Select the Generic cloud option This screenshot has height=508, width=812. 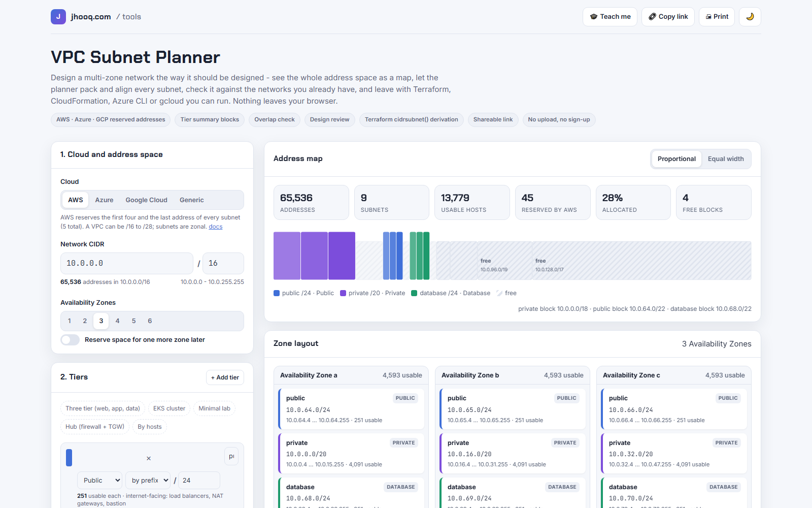(191, 200)
